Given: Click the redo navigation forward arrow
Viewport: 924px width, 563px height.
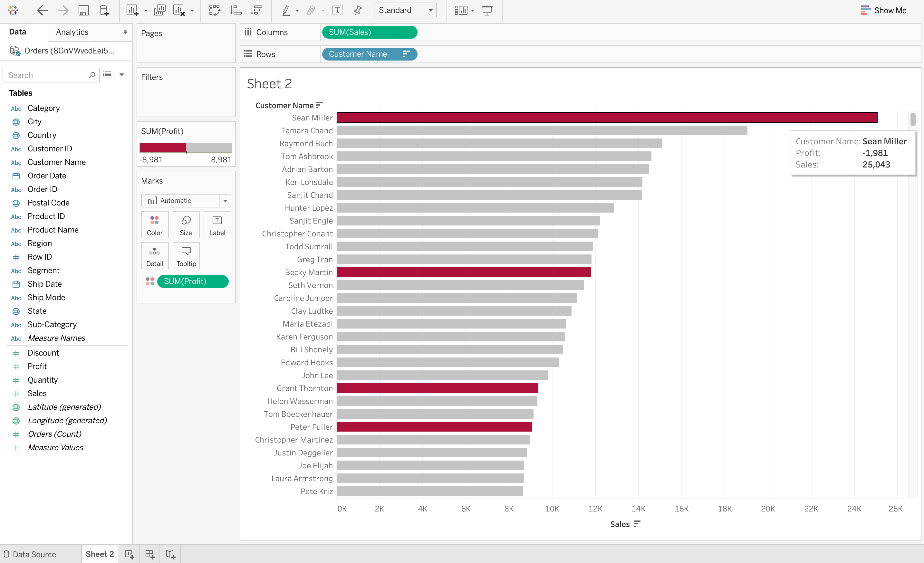Looking at the screenshot, I should 63,11.
